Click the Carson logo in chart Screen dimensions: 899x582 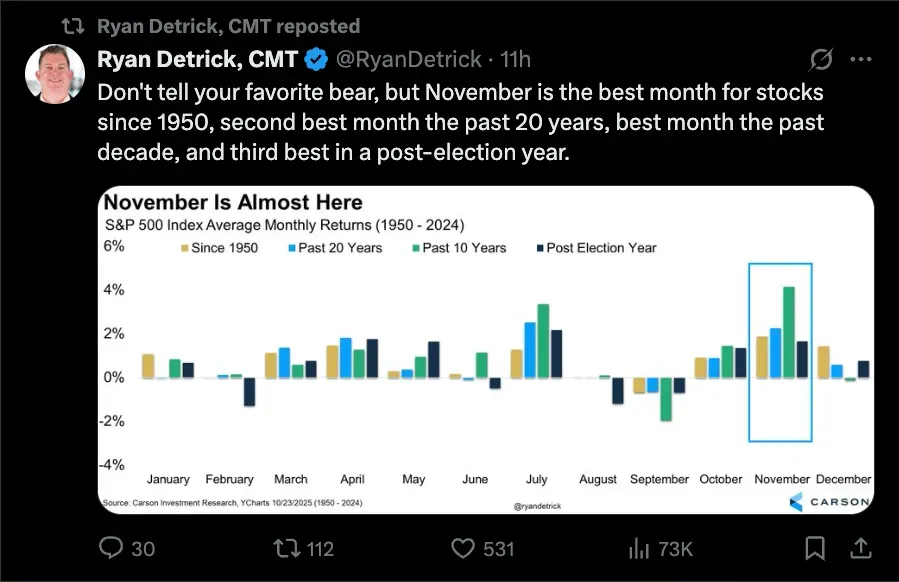pos(826,500)
